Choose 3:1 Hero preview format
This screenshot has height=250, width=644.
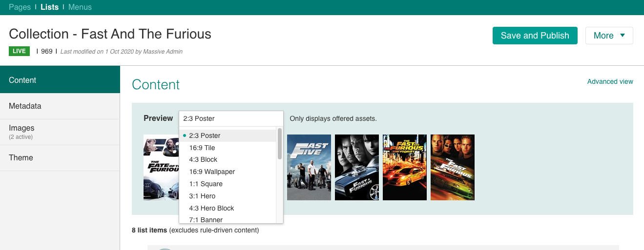pyautogui.click(x=228, y=196)
